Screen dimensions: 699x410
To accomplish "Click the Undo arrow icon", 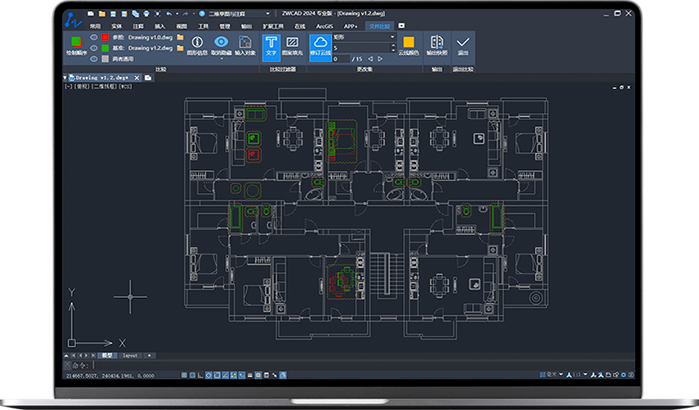I will coord(169,14).
